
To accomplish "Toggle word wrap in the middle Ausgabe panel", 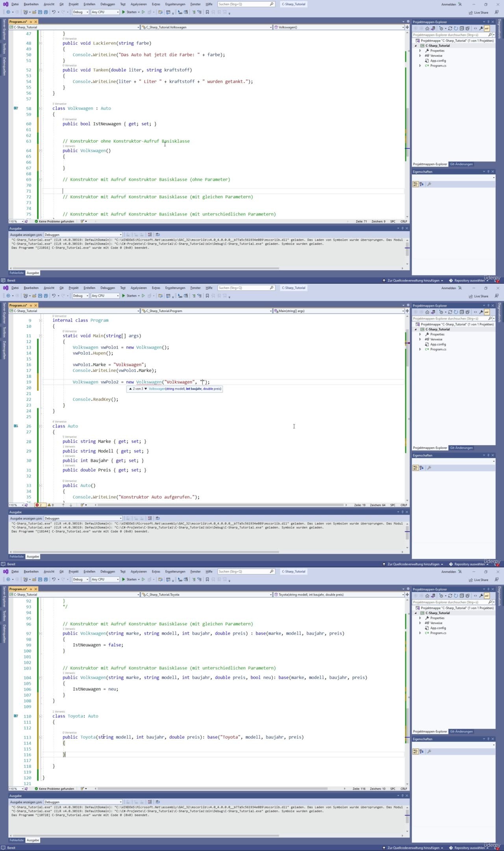I will [x=157, y=518].
